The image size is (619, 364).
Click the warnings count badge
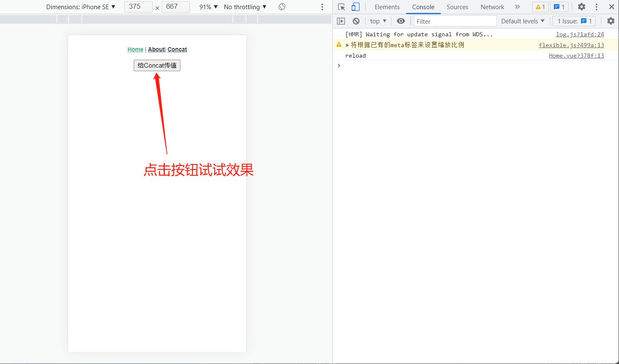pyautogui.click(x=540, y=7)
